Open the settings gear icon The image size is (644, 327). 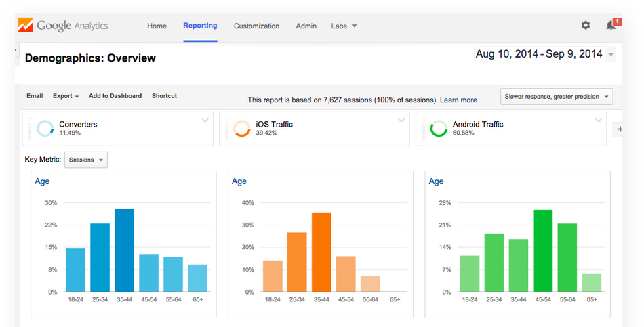[586, 26]
